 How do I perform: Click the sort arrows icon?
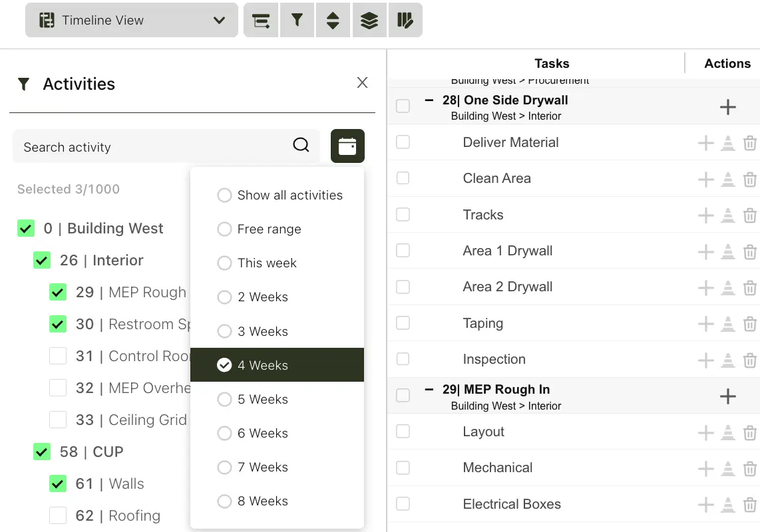click(333, 20)
